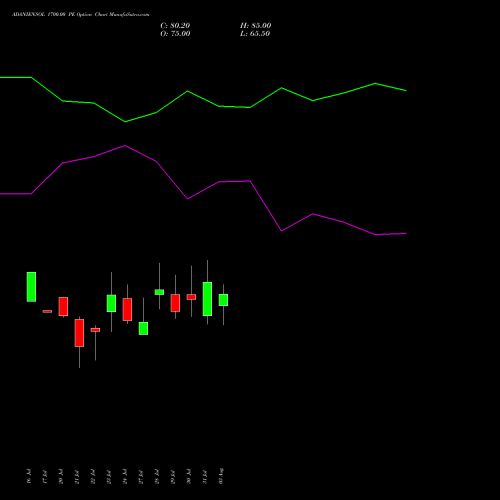Viewport: 500px width, 500px height.
Task: Click the '16 Jul' date label
Action: (29, 476)
